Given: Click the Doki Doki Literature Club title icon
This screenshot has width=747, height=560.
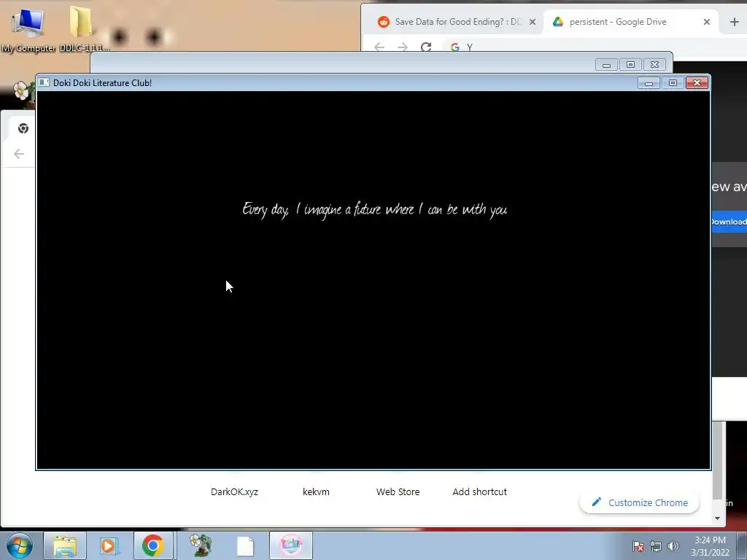Looking at the screenshot, I should 44,83.
